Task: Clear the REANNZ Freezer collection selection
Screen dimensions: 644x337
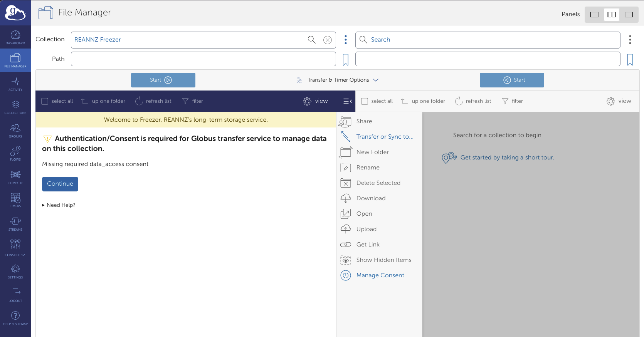Action: tap(328, 40)
